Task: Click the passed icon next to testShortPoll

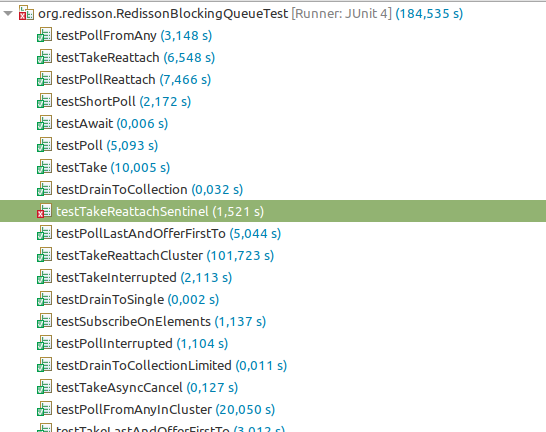Action: [x=45, y=101]
